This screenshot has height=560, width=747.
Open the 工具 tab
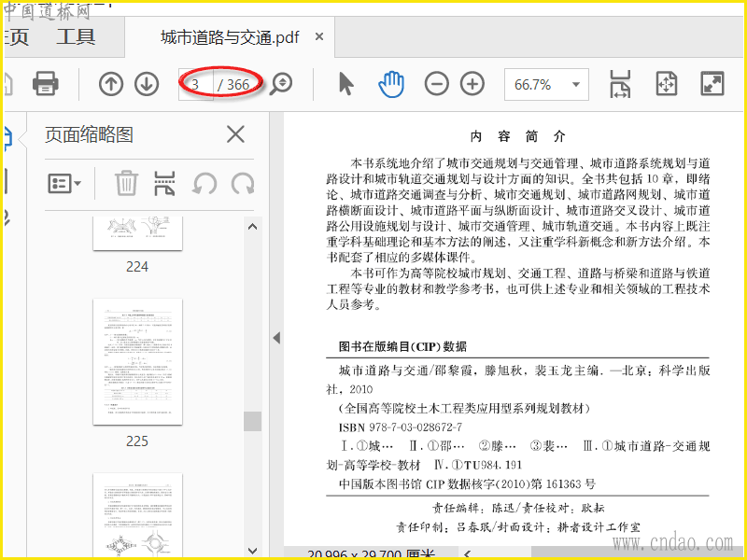click(x=76, y=36)
